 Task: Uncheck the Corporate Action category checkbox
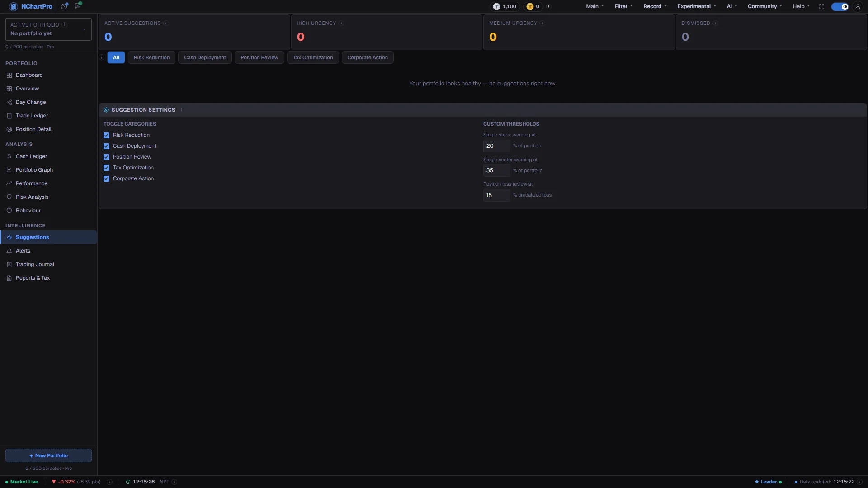pyautogui.click(x=107, y=178)
